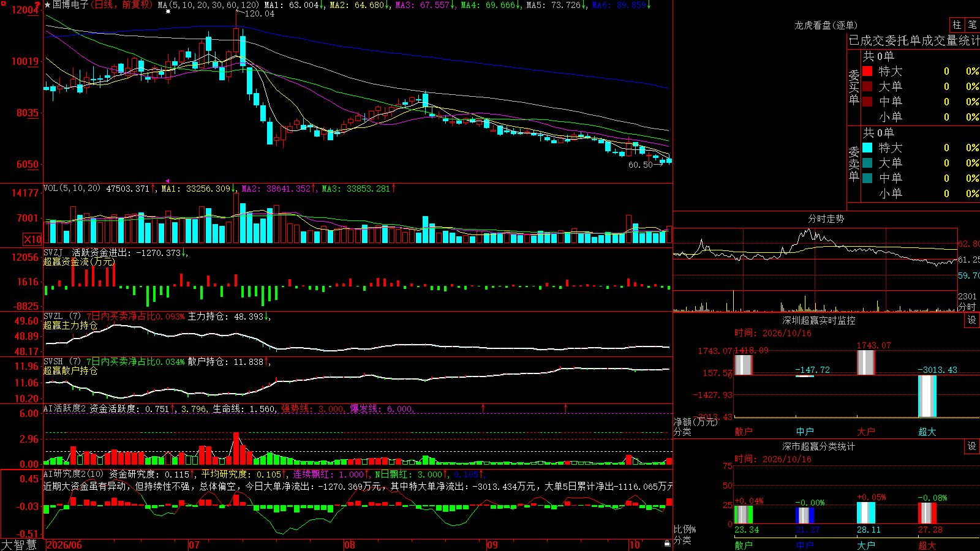Click the SVZJ indicator name
The image size is (980, 551).
(53, 252)
